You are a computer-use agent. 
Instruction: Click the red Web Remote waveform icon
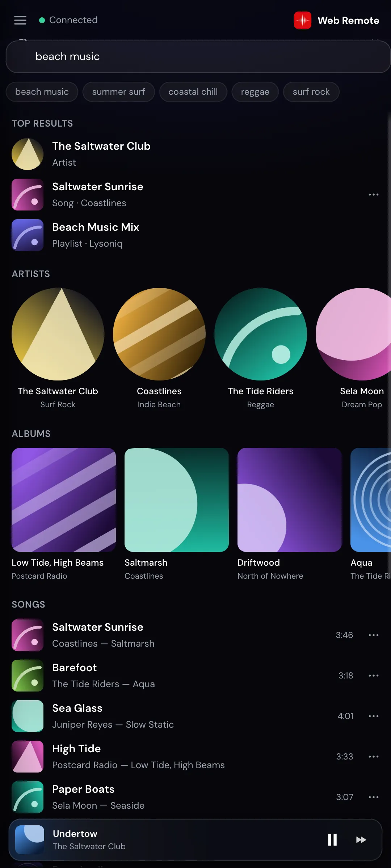click(303, 20)
